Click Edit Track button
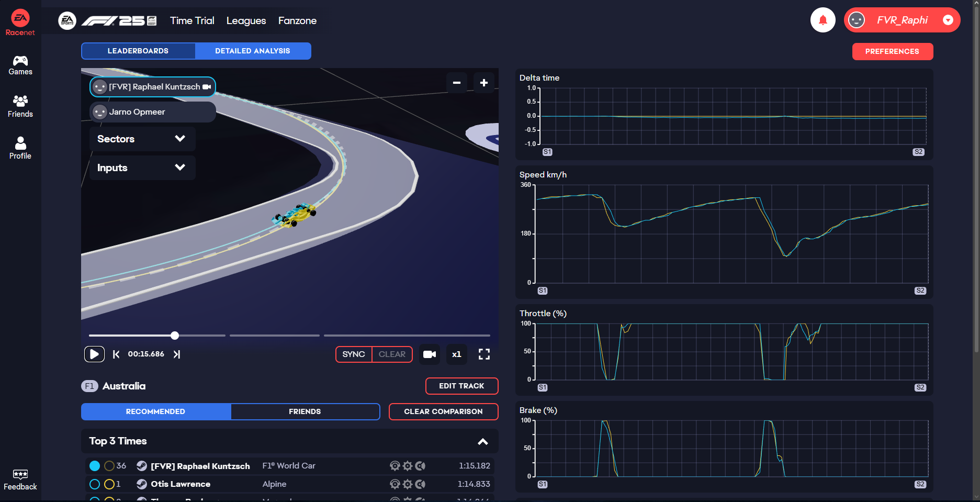The image size is (980, 502). pyautogui.click(x=461, y=386)
